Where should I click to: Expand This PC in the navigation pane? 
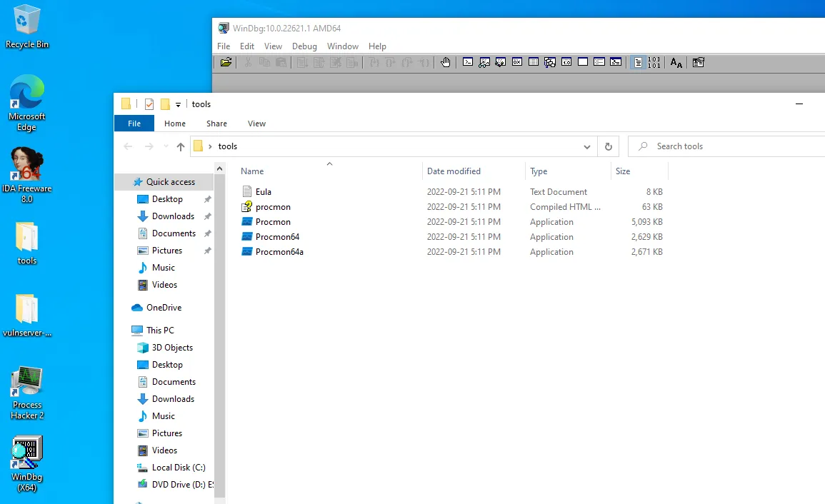tap(133, 330)
